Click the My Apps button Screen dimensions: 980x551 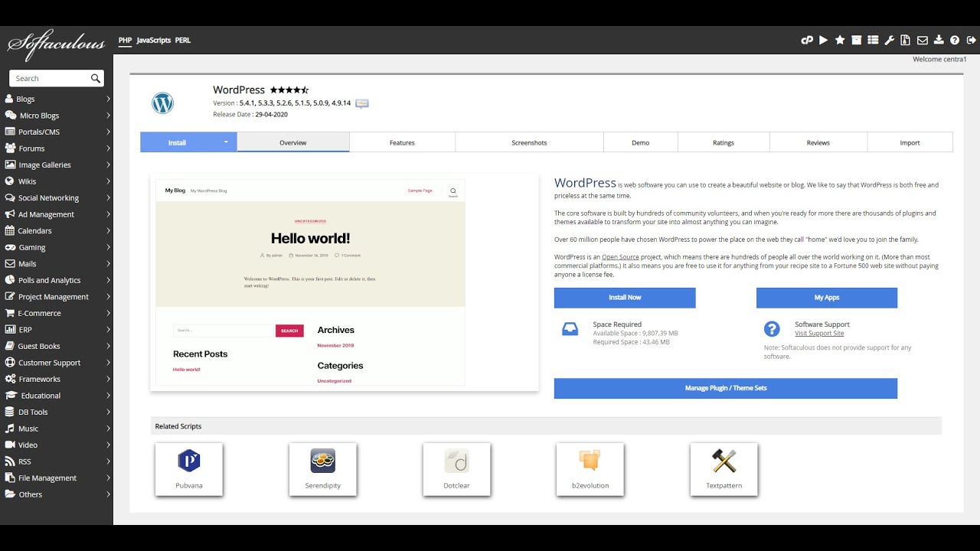827,298
